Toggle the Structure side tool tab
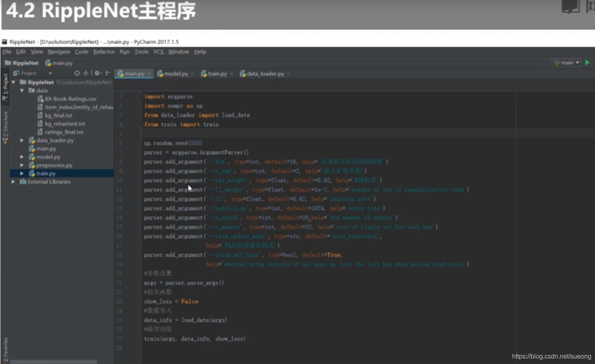This screenshot has height=364, width=595. (x=5, y=127)
